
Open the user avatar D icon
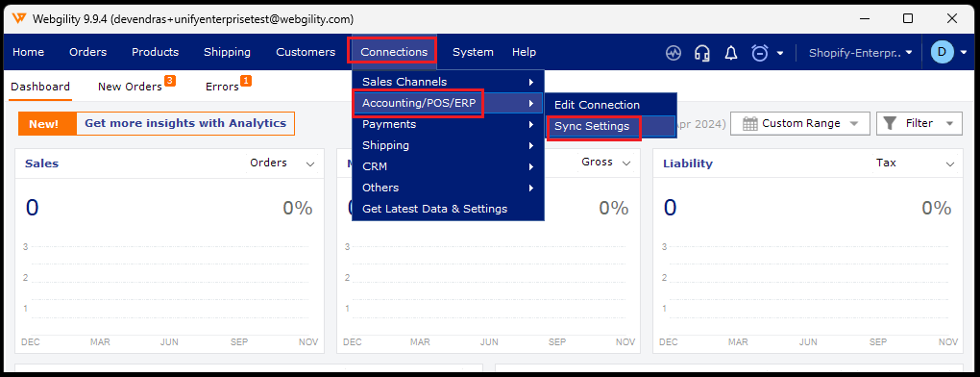pos(942,52)
